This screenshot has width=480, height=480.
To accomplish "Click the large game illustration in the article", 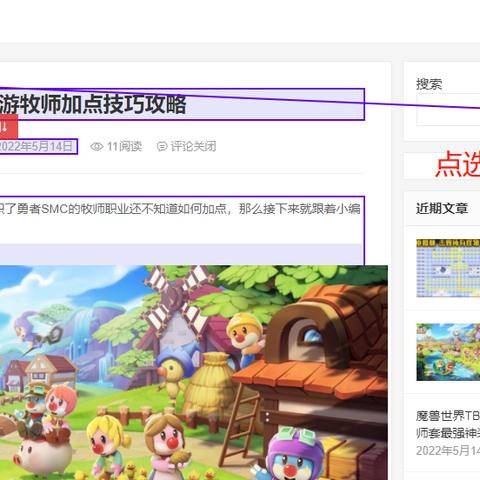I will 194,373.
